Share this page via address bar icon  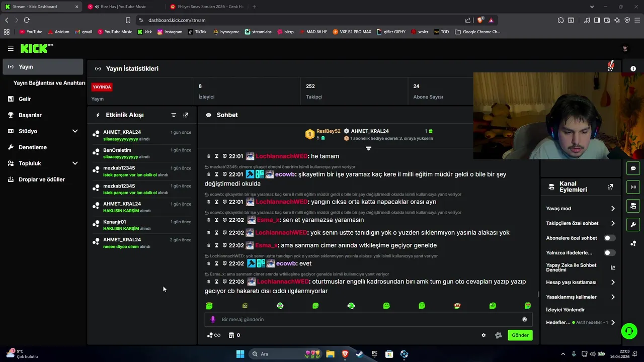pyautogui.click(x=468, y=20)
